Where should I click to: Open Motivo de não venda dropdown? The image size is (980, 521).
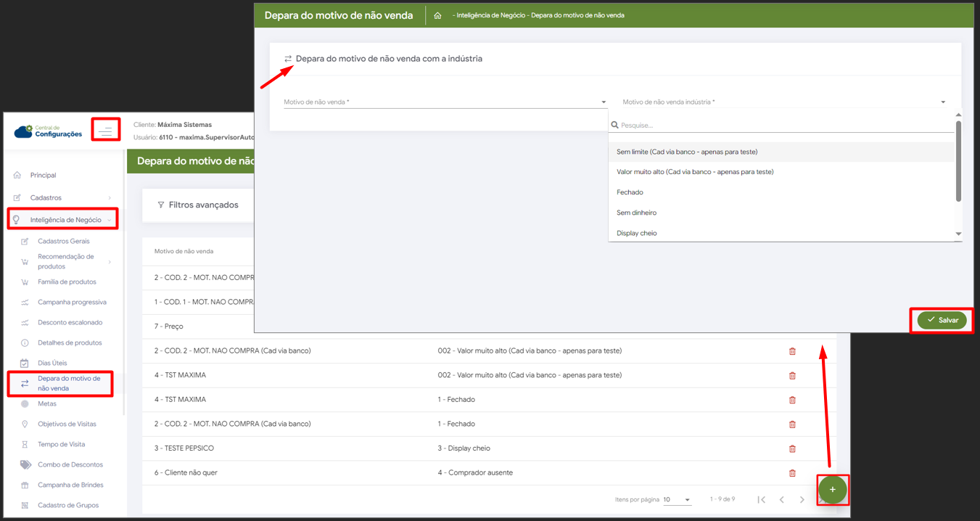(445, 102)
